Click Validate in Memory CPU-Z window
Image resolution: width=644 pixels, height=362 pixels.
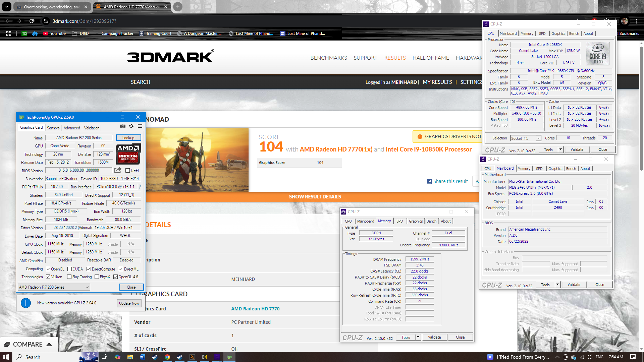(434, 337)
